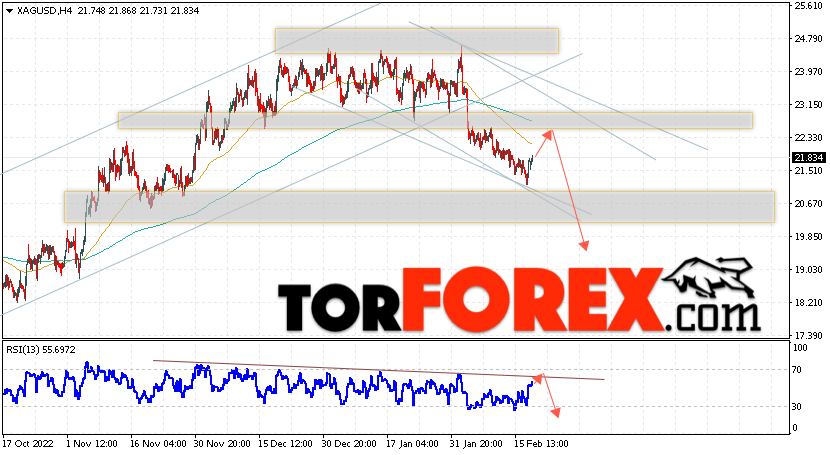Click the 20.670 price axis label
This screenshot has height=455, width=830.
(x=809, y=204)
